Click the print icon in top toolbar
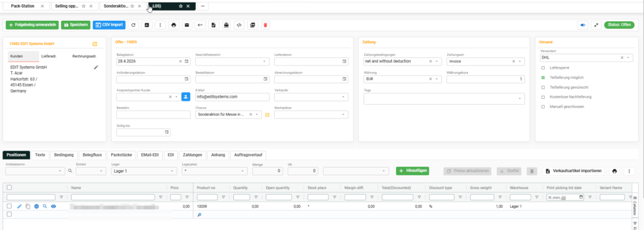 click(x=174, y=25)
